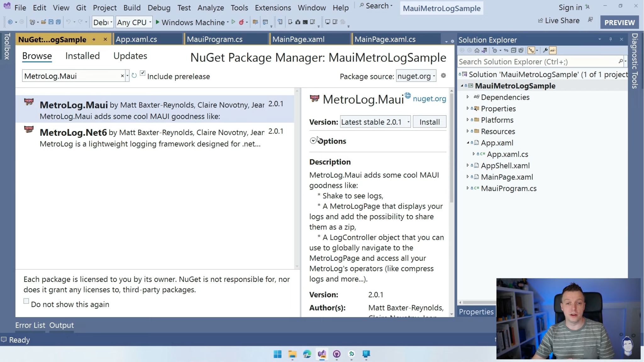This screenshot has height=362, width=644.
Task: Expand the MainPage.xaml node
Action: click(x=468, y=177)
